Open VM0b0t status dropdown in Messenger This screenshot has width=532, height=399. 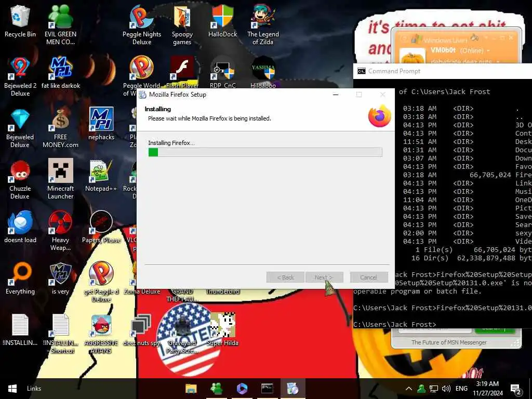click(488, 50)
